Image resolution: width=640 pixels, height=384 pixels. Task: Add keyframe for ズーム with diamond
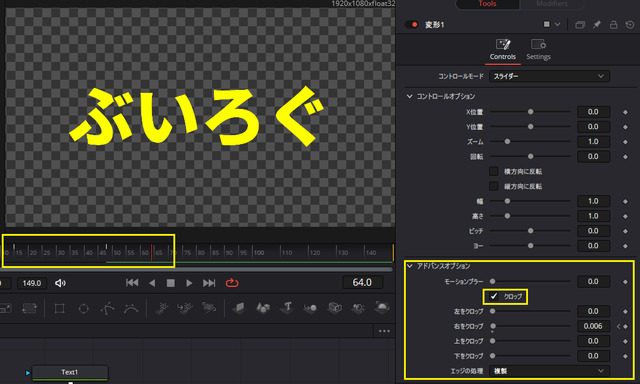[625, 142]
